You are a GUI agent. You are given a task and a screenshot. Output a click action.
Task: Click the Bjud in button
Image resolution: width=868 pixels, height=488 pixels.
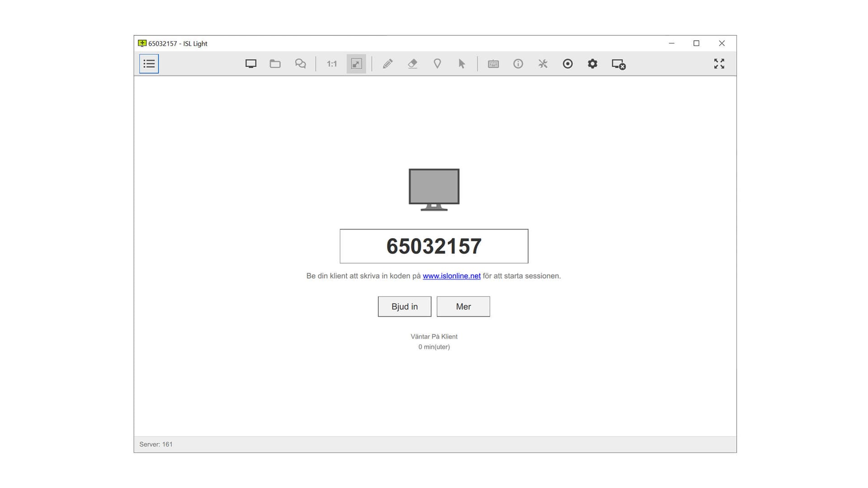click(405, 307)
